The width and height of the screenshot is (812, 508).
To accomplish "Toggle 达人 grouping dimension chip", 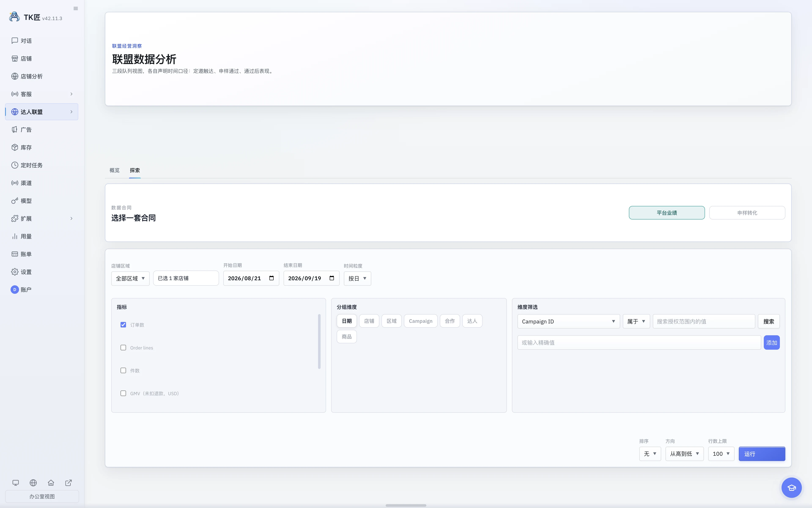I will coord(472,321).
